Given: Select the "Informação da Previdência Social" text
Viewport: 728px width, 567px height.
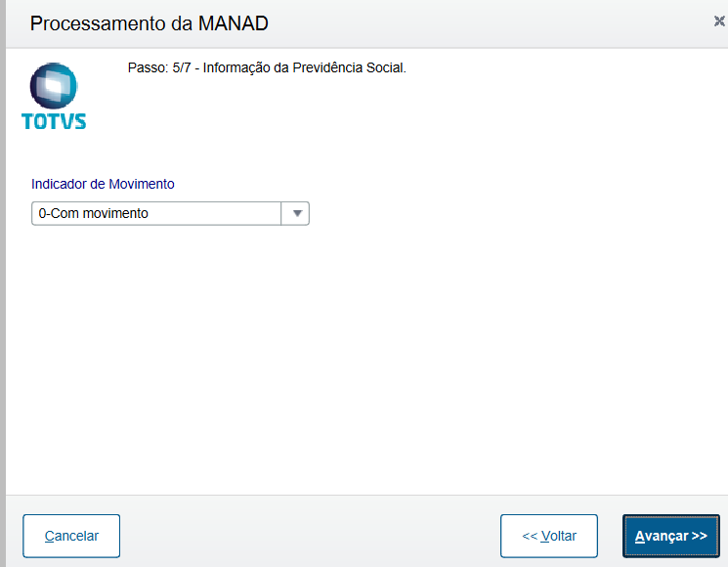Looking at the screenshot, I should pyautogui.click(x=303, y=68).
